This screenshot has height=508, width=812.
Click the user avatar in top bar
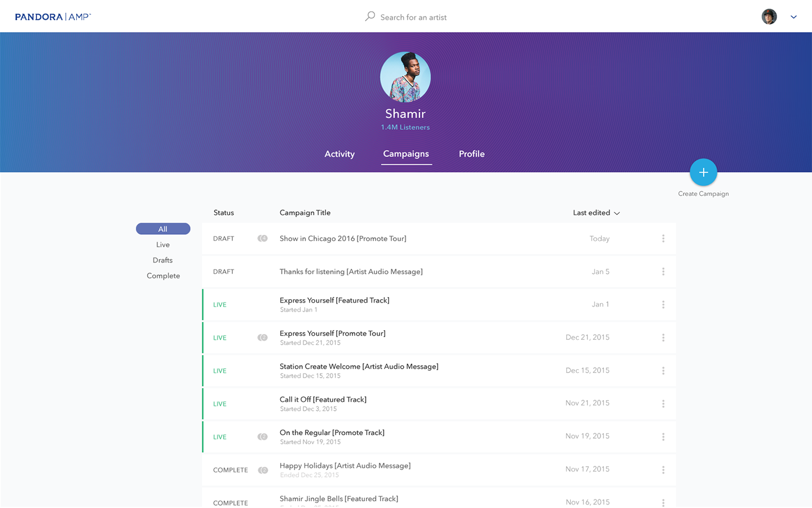coord(769,17)
